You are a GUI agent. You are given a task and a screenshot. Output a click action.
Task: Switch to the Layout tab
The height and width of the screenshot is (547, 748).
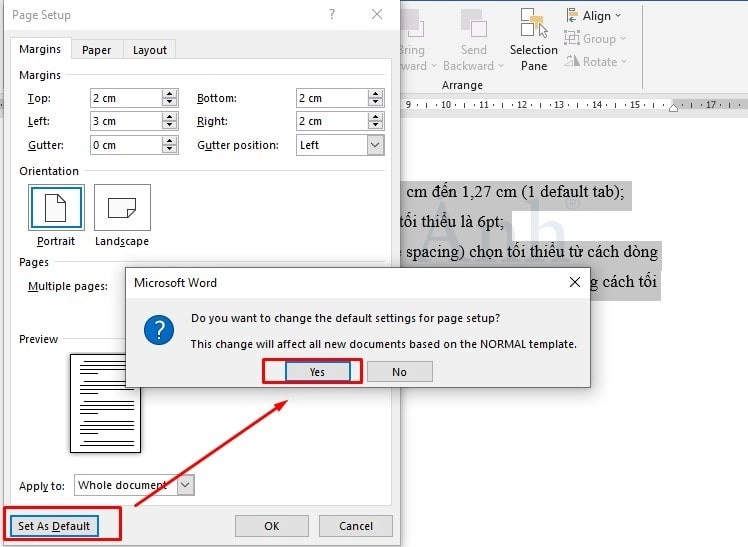click(x=150, y=50)
